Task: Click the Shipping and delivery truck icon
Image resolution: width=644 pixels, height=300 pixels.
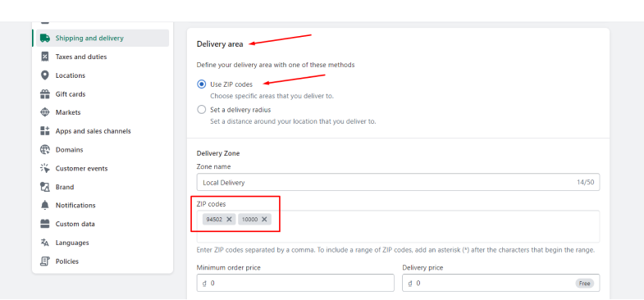Action: 45,39
